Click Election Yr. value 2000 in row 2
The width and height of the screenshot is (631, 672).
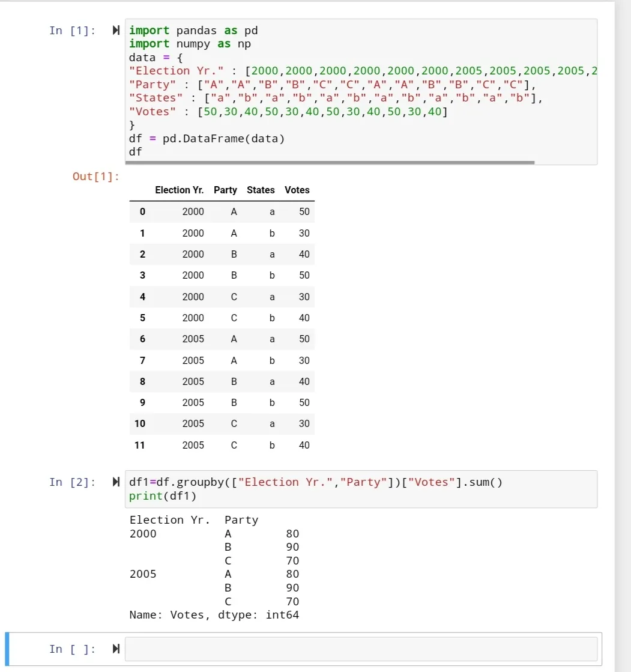[193, 254]
